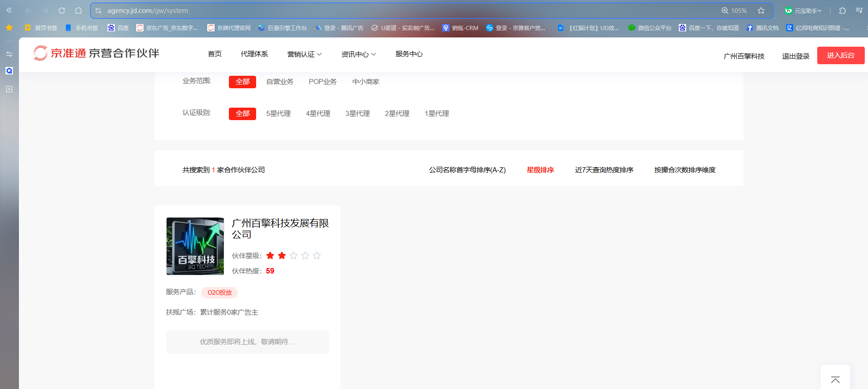Click the blue sidebar search icon
The height and width of the screenshot is (389, 868).
click(9, 71)
